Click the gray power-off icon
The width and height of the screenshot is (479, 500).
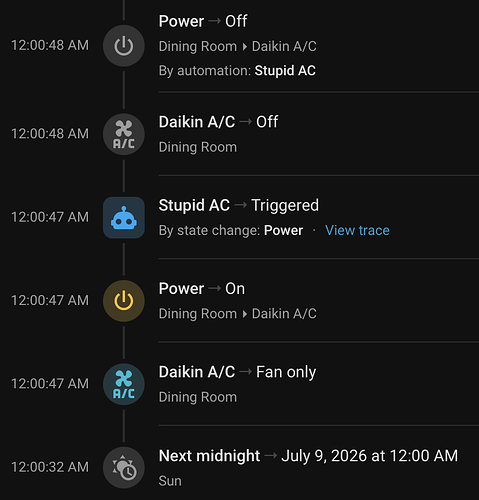point(124,46)
